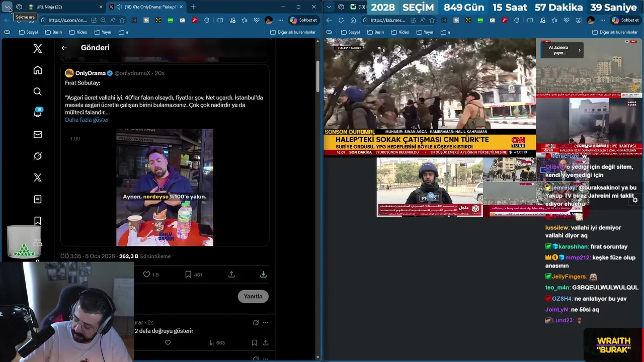The width and height of the screenshot is (644, 362).
Task: Open new tab with plus button in X window
Action: (x=193, y=7)
